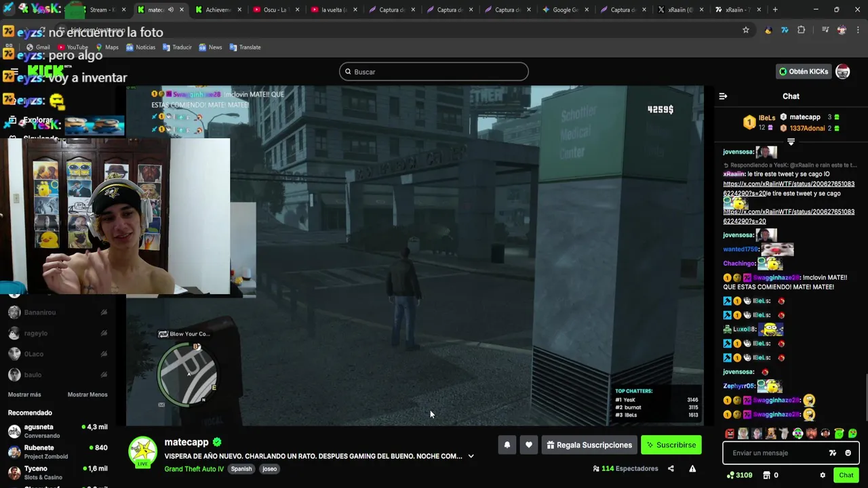Viewport: 868px width, 488px height.
Task: Click Chachingo username in chat
Action: [738, 264]
